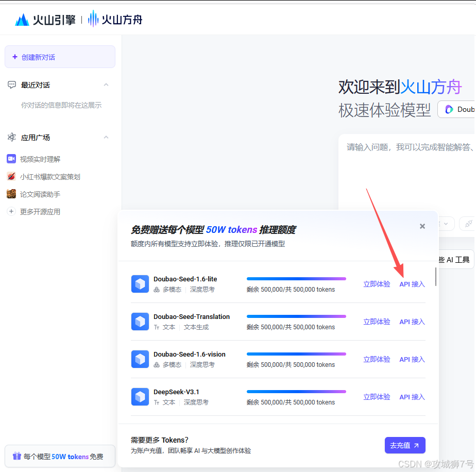Click the 小红书爆款文案策划 app icon
476x472 pixels.
click(11, 176)
